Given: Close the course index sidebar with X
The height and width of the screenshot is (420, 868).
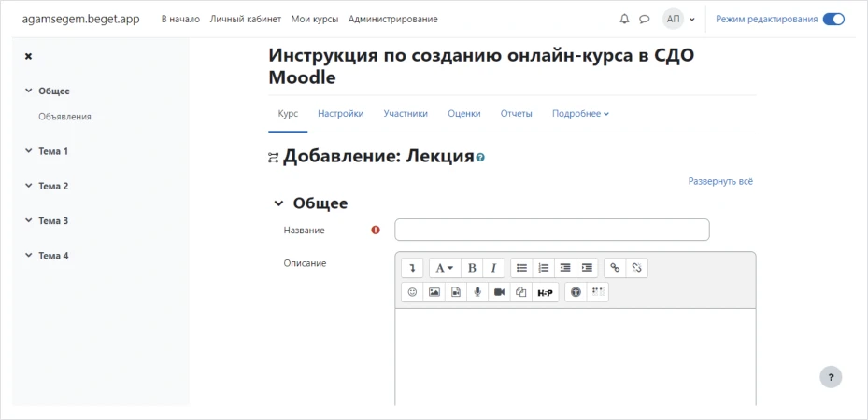Looking at the screenshot, I should (29, 56).
